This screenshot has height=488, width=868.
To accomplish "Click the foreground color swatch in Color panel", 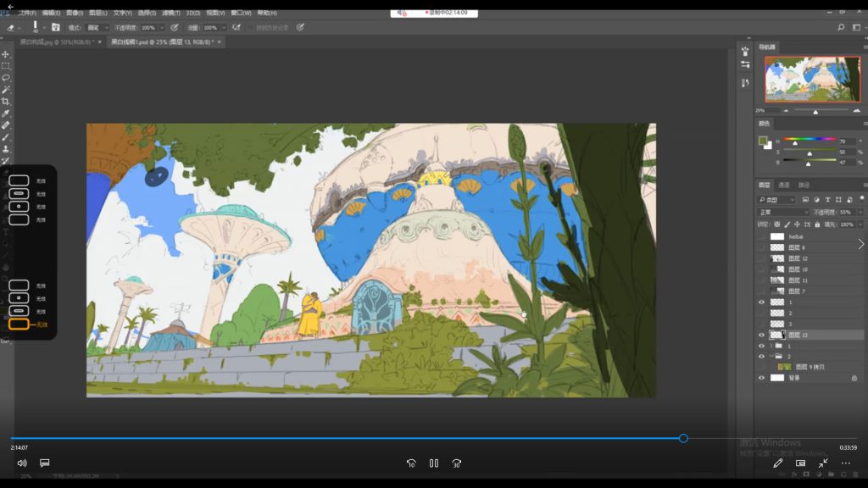I will coord(762,141).
